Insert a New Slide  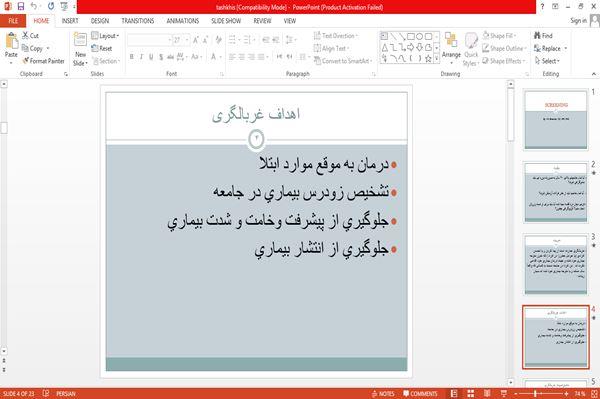[80, 50]
